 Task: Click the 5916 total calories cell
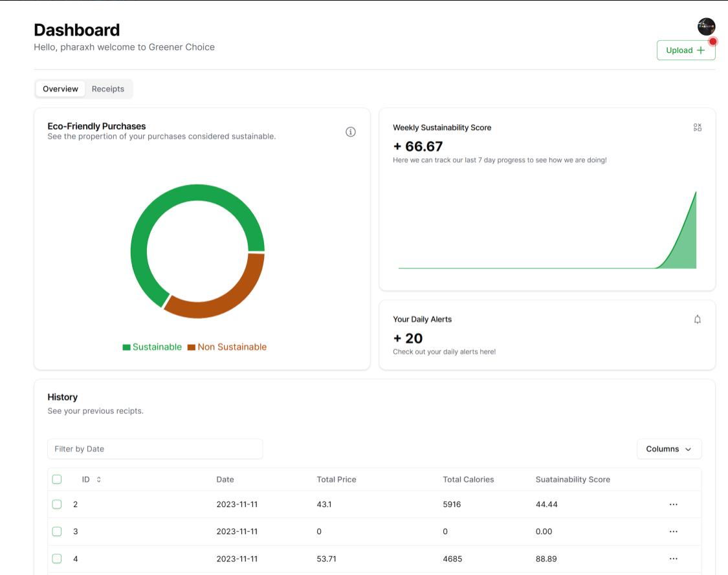[x=452, y=504]
